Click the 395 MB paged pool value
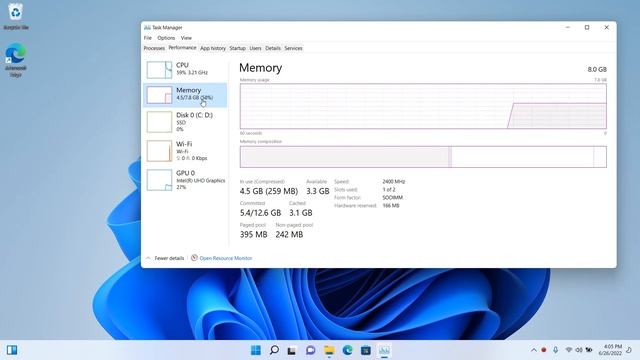The height and width of the screenshot is (360, 640). pyautogui.click(x=253, y=234)
